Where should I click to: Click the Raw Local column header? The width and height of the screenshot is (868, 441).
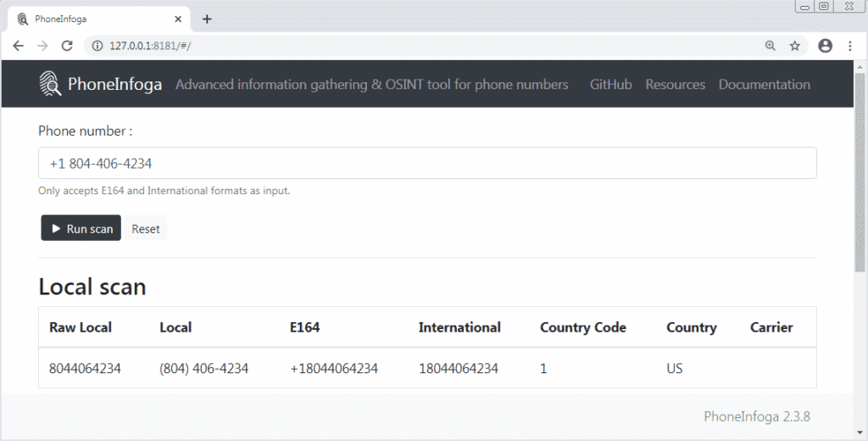click(x=81, y=327)
